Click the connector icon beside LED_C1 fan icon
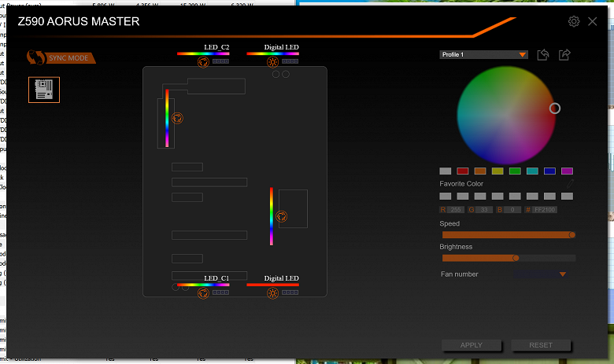The height and width of the screenshot is (364, 614). (x=221, y=292)
